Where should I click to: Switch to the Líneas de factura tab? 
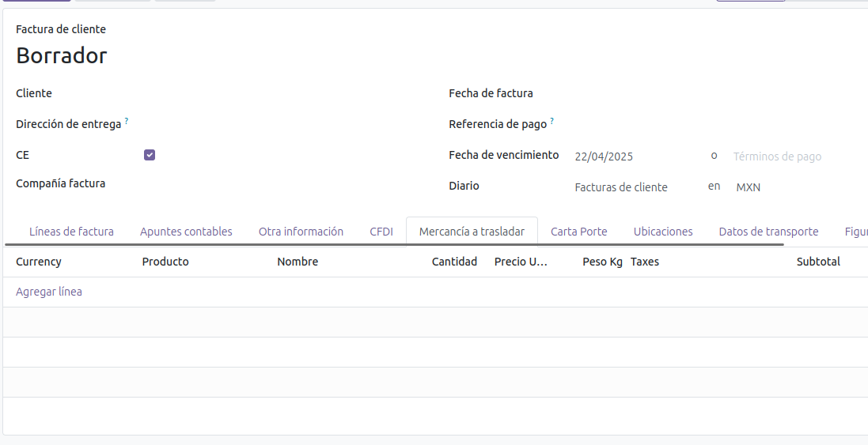coord(71,232)
